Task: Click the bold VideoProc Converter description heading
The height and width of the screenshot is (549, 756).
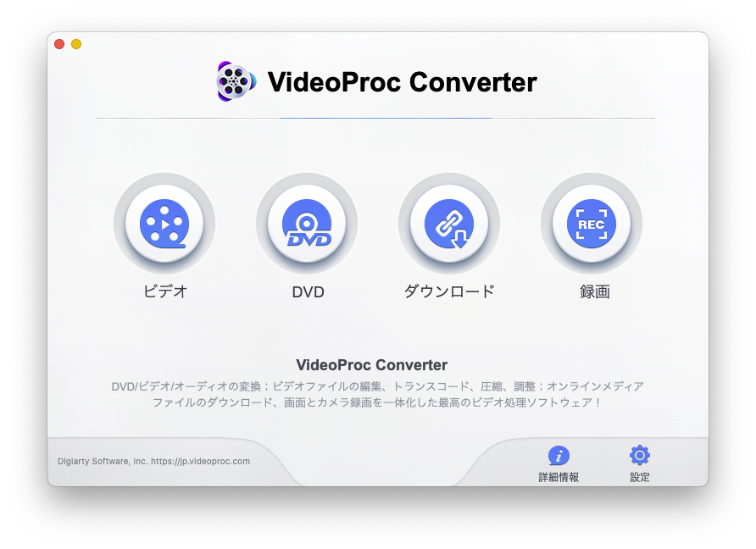Action: coord(372,365)
